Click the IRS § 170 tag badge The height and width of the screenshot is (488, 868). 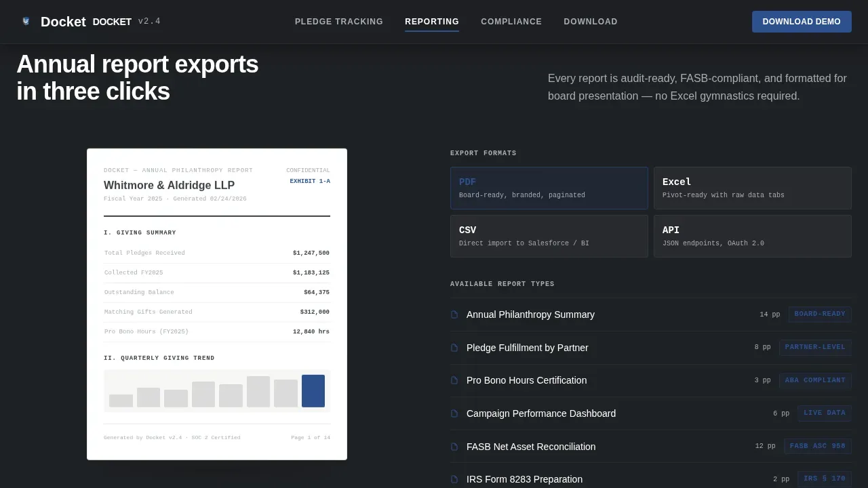pyautogui.click(x=825, y=479)
